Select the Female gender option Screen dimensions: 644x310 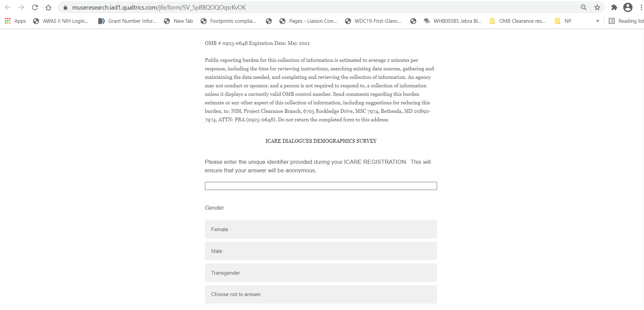tap(320, 229)
